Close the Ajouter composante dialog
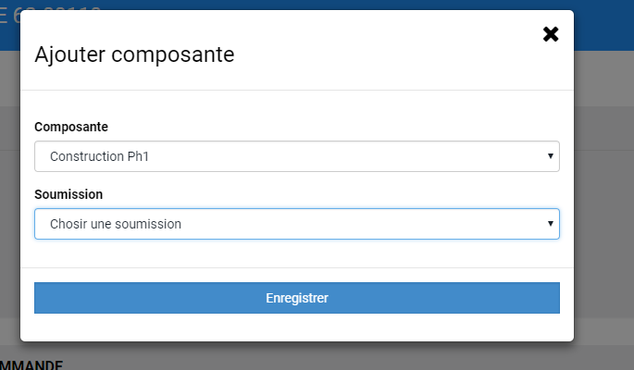Image resolution: width=634 pixels, height=370 pixels. [x=550, y=34]
